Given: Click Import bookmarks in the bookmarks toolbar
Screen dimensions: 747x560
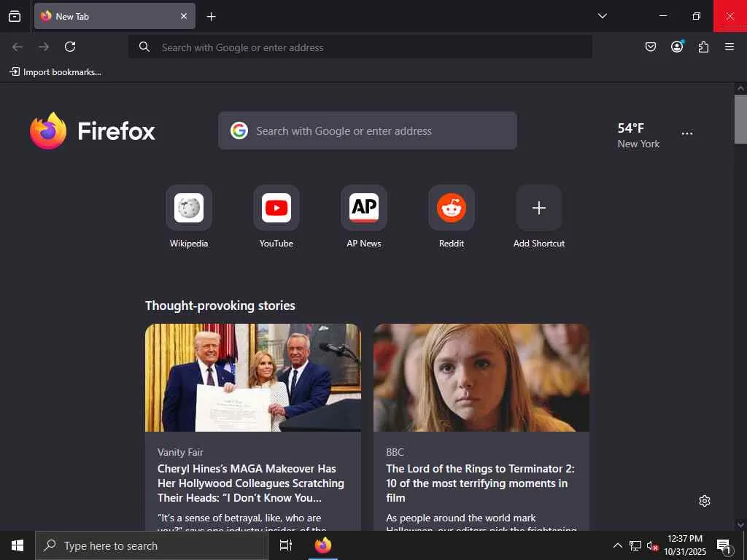Looking at the screenshot, I should coord(55,72).
